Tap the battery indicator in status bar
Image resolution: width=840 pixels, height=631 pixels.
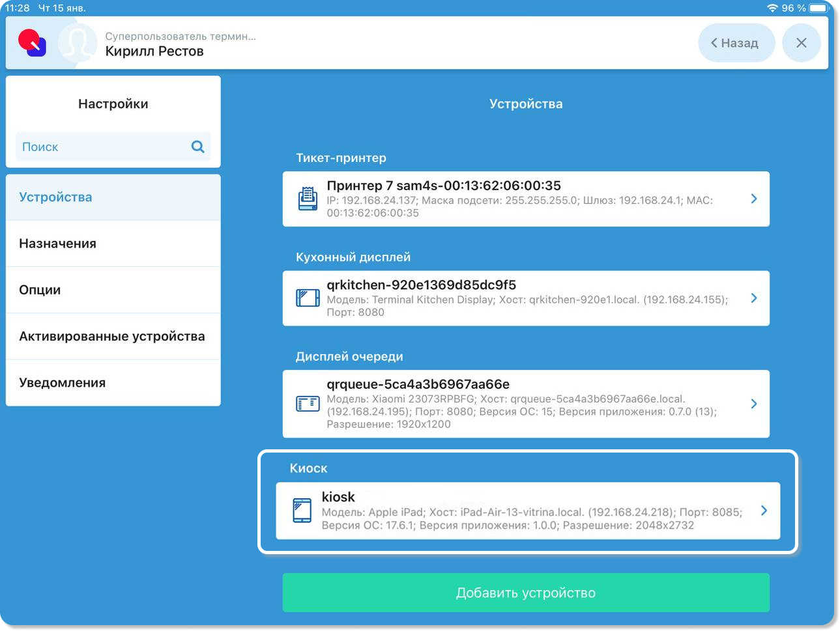pyautogui.click(x=818, y=8)
